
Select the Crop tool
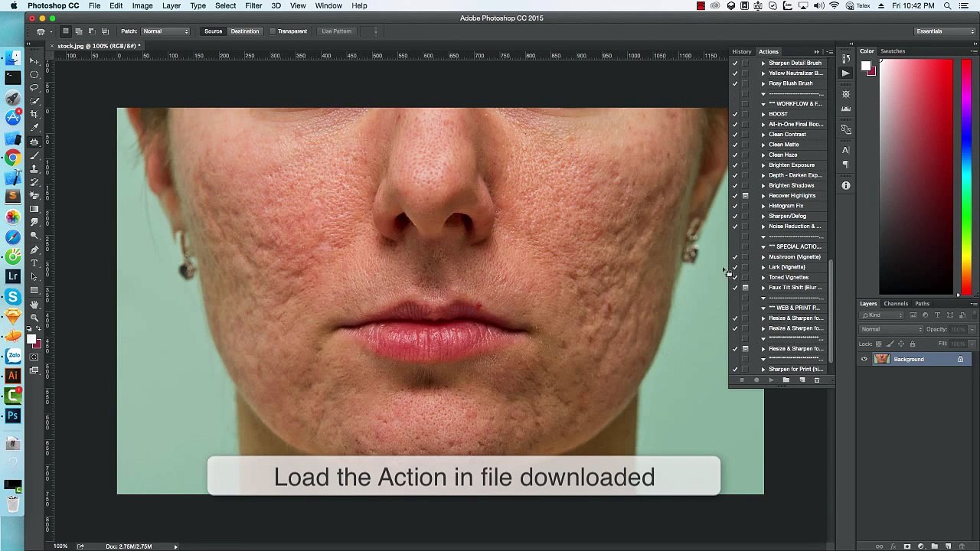34,114
